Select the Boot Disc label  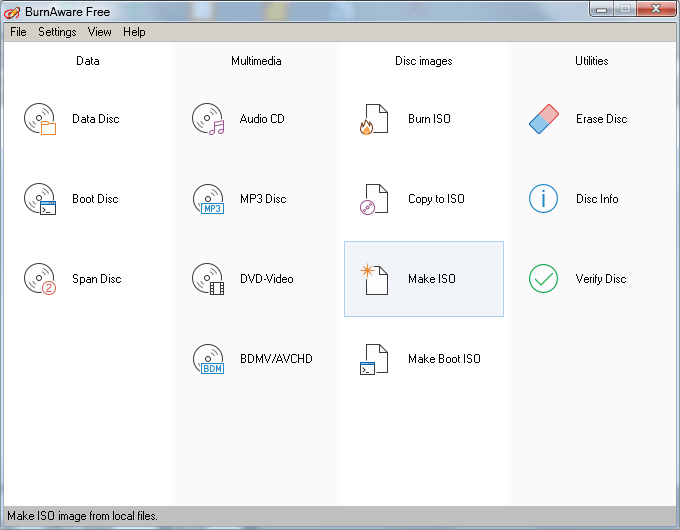pos(95,199)
